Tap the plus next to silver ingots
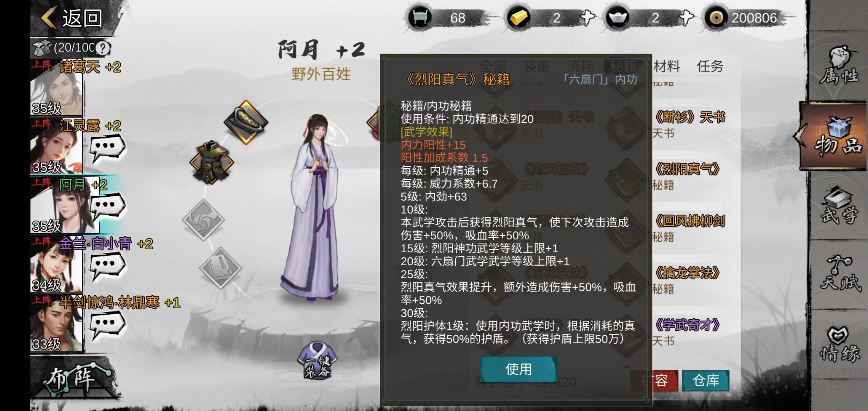868x411 pixels. (x=686, y=18)
